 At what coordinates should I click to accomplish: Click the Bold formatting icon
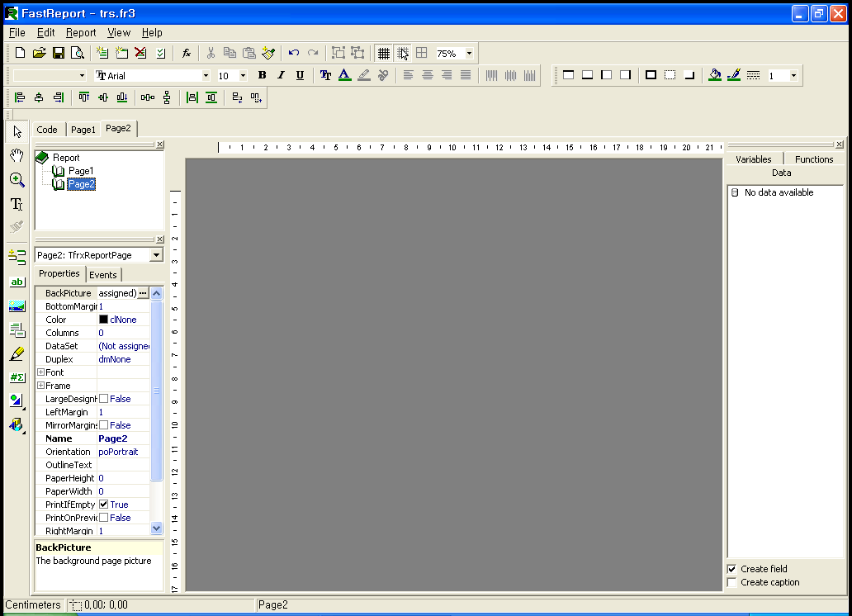coord(262,75)
